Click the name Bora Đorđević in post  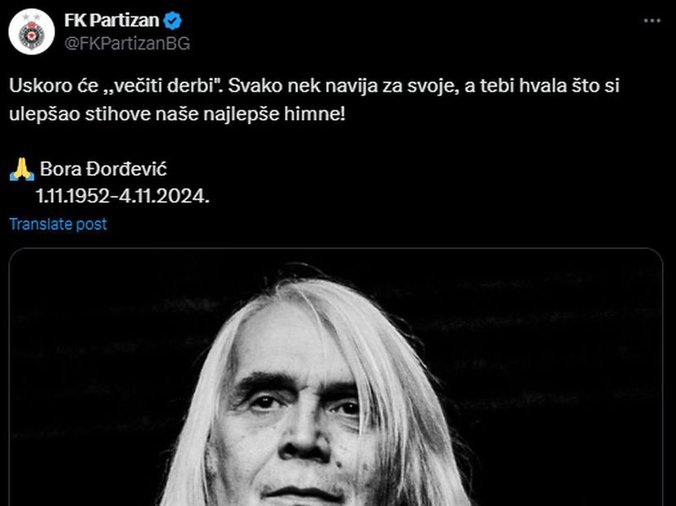coord(103,169)
